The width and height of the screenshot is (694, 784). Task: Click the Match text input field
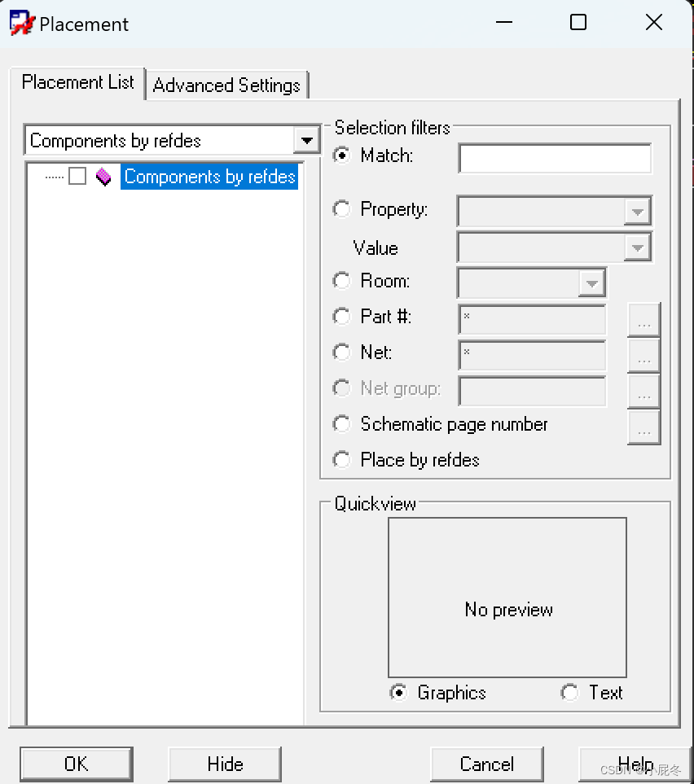coord(555,158)
